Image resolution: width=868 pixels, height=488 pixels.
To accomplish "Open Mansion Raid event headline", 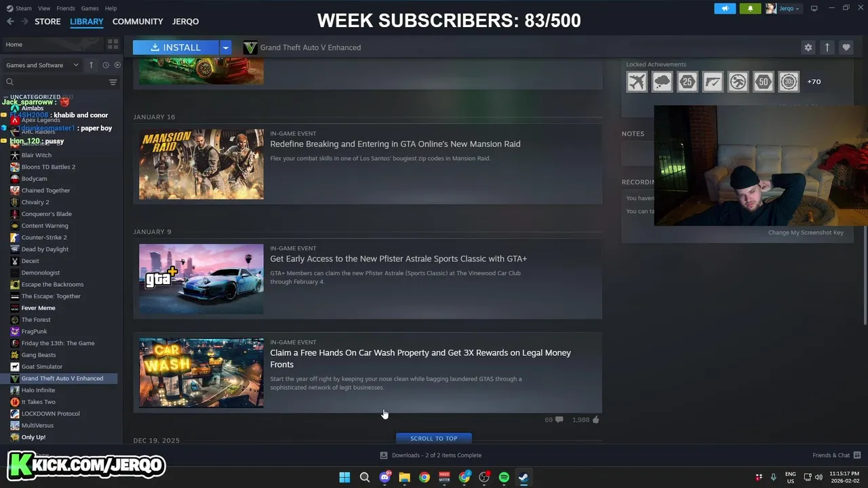I will point(395,144).
